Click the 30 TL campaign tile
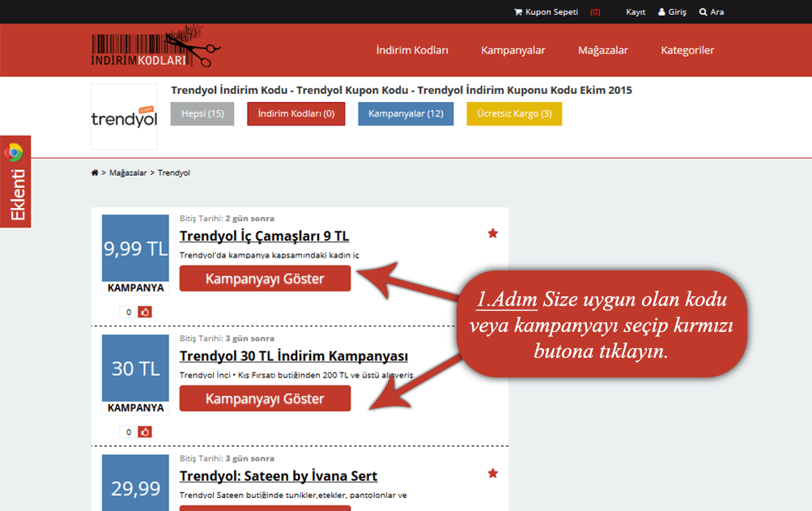This screenshot has height=511, width=812. pos(136,368)
